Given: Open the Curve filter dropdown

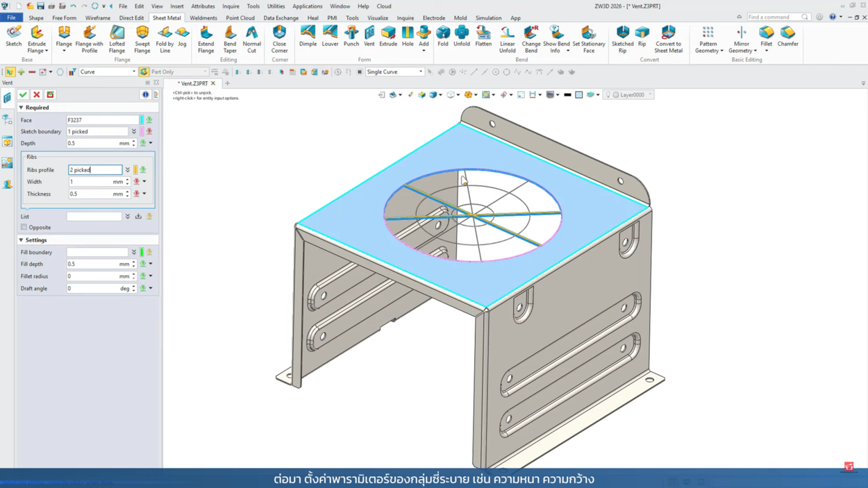Looking at the screenshot, I should 133,72.
